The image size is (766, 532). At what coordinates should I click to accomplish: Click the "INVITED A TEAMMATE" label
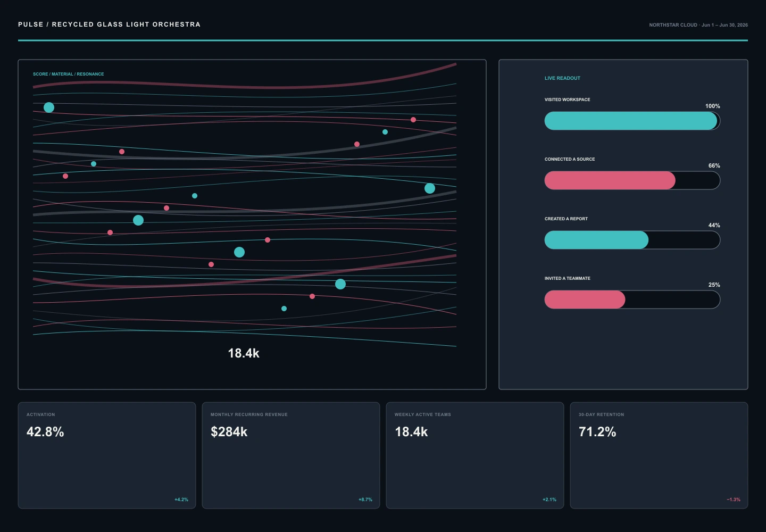tap(567, 278)
